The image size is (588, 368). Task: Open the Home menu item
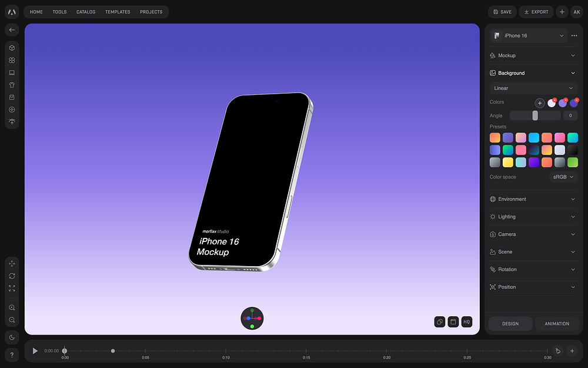pos(36,12)
